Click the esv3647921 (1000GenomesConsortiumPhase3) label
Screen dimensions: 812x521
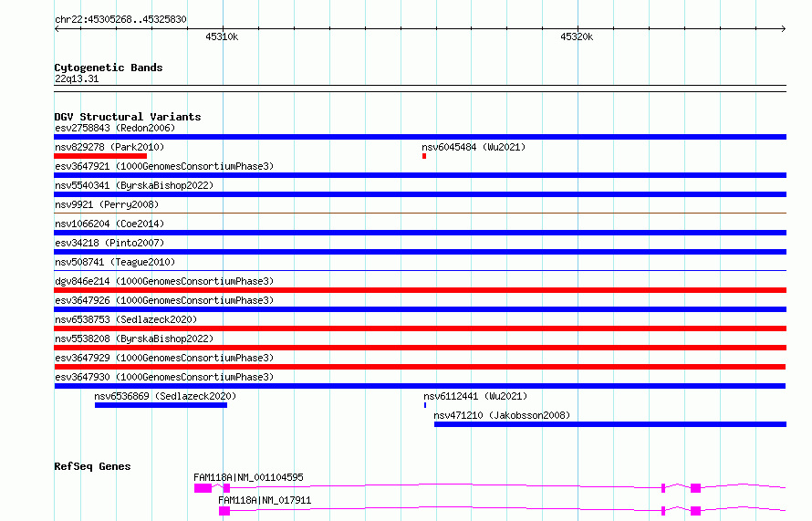click(164, 166)
